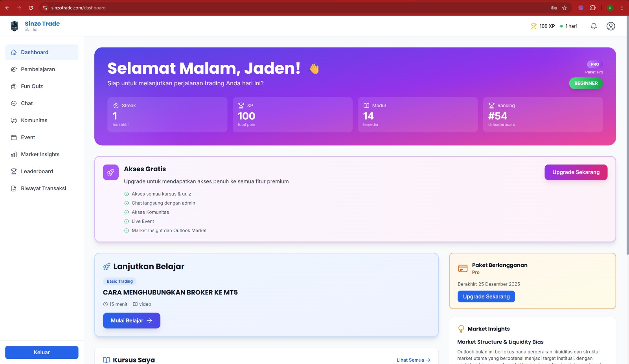The height and width of the screenshot is (364, 629).
Task: Click the notification bell
Action: [x=594, y=26]
